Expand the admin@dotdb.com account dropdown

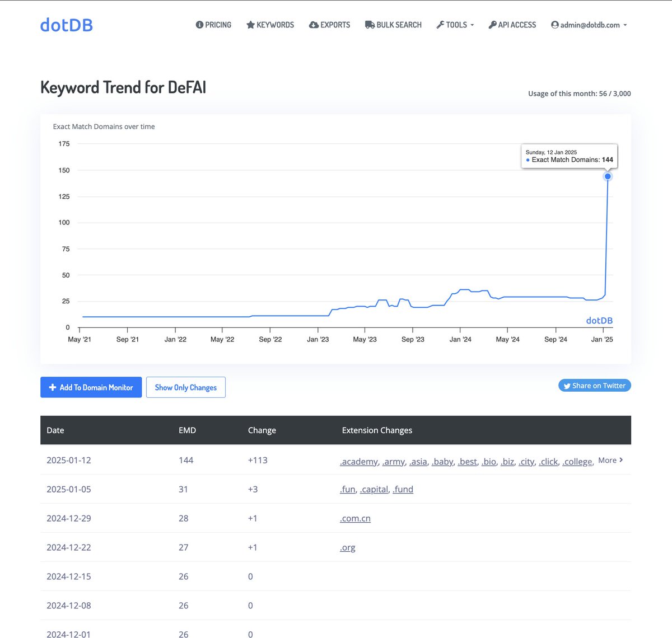pyautogui.click(x=589, y=25)
